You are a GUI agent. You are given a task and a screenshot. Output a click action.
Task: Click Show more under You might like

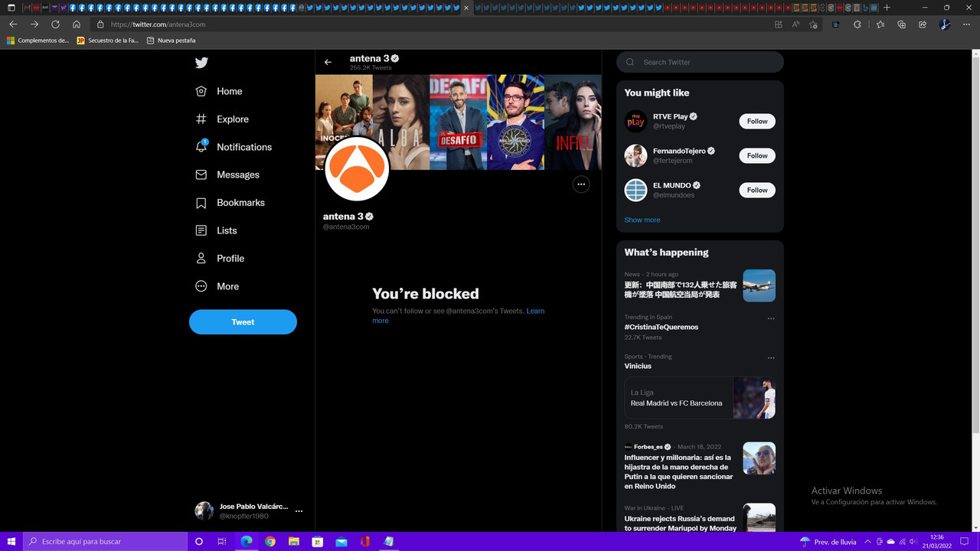tap(642, 220)
